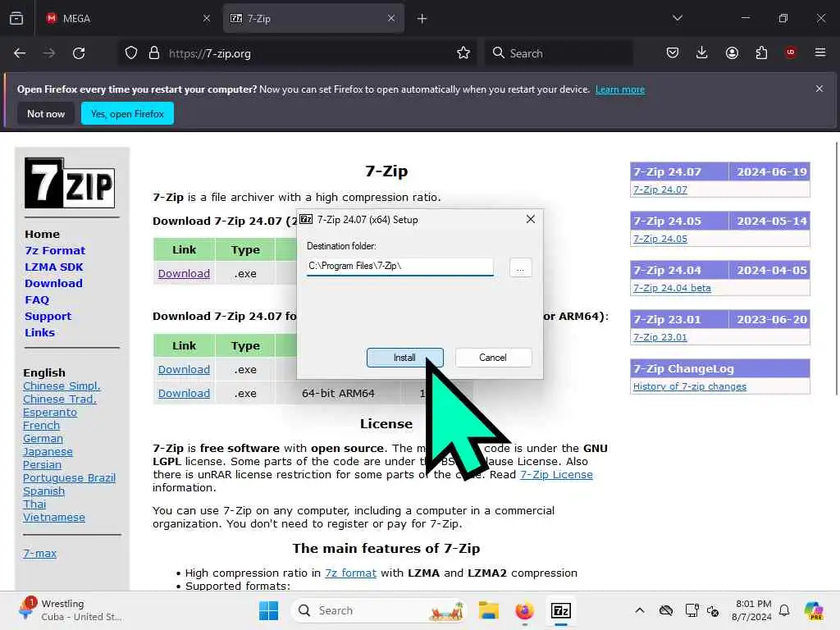Open the Links sidebar link
This screenshot has width=840, height=630.
point(39,333)
